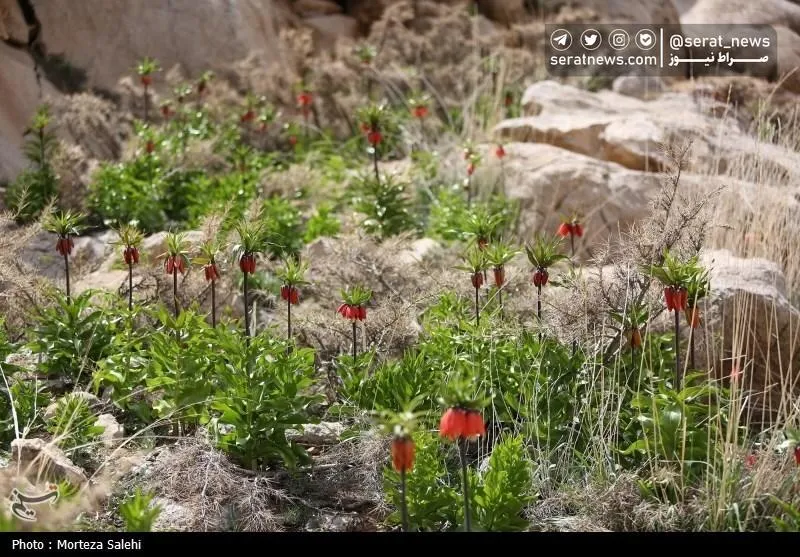This screenshot has width=800, height=557.
Task: Click the vertical divider in watermark banner
Action: (662, 48)
